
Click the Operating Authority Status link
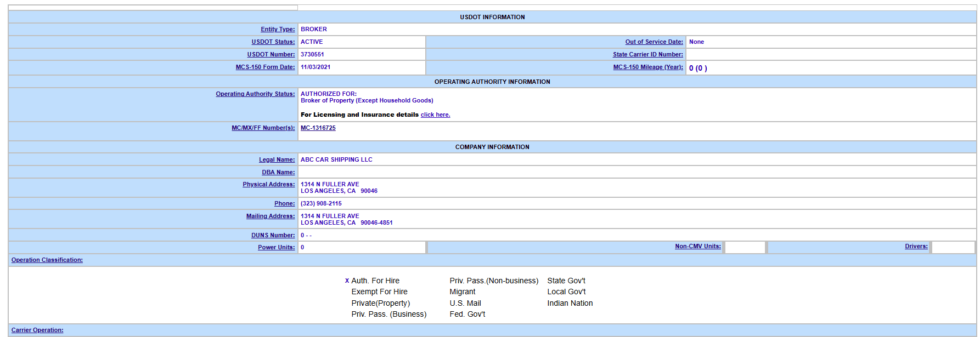point(255,94)
